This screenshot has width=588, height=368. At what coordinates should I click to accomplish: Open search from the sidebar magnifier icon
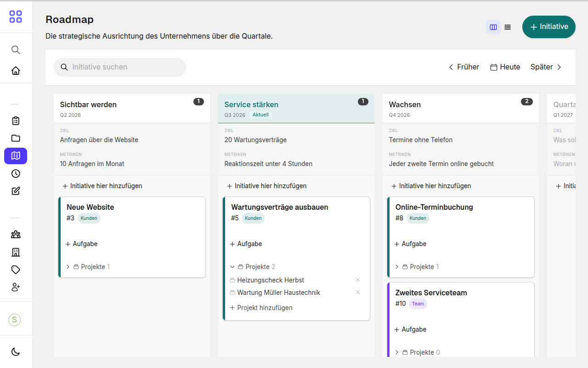(x=16, y=50)
